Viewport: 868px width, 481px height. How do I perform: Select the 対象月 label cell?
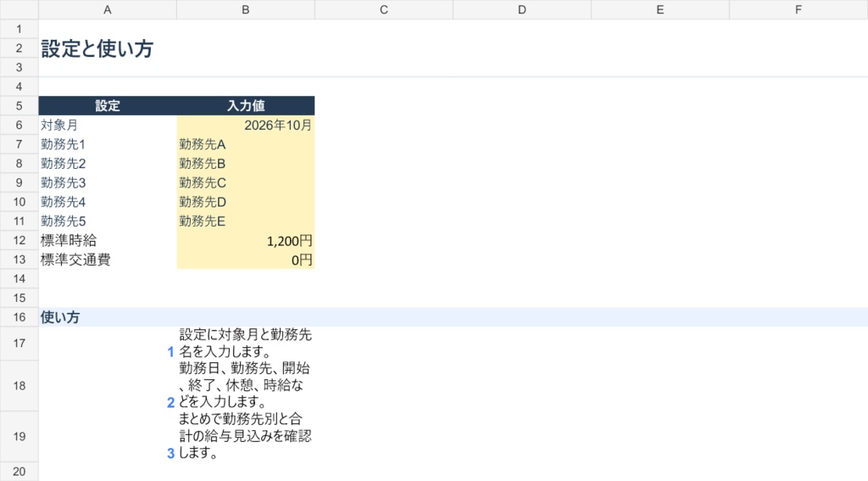[x=108, y=125]
